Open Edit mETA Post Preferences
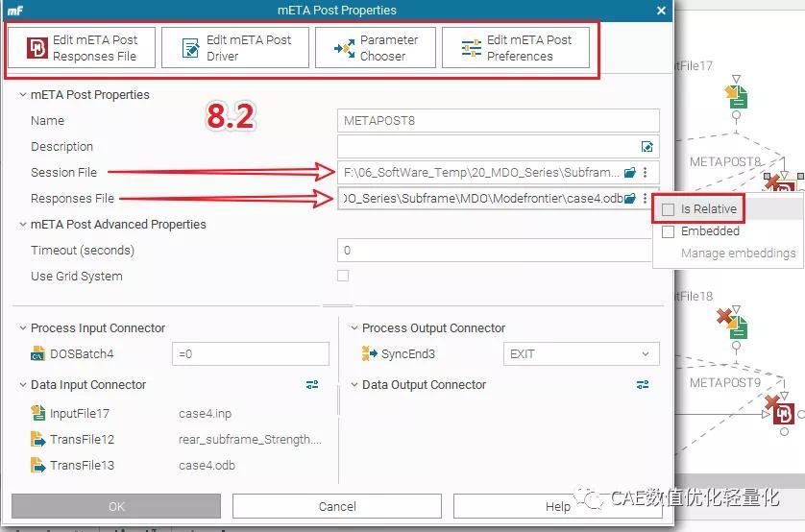805x532 pixels. (516, 48)
